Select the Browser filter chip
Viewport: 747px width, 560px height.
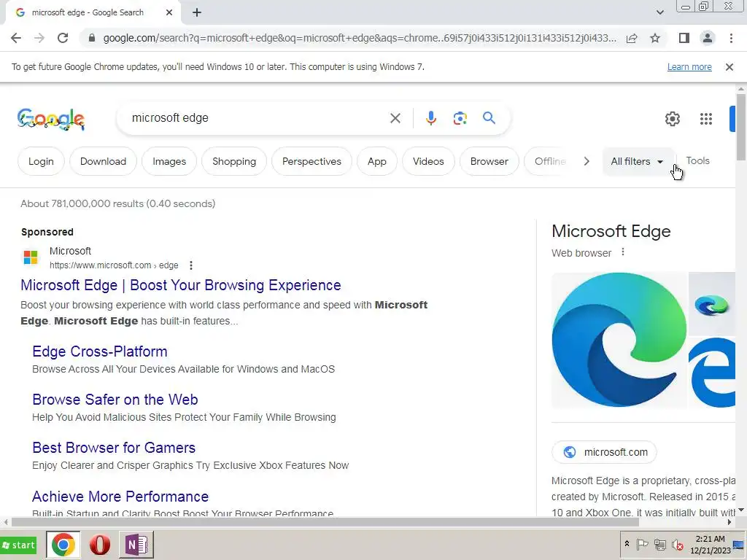point(489,161)
